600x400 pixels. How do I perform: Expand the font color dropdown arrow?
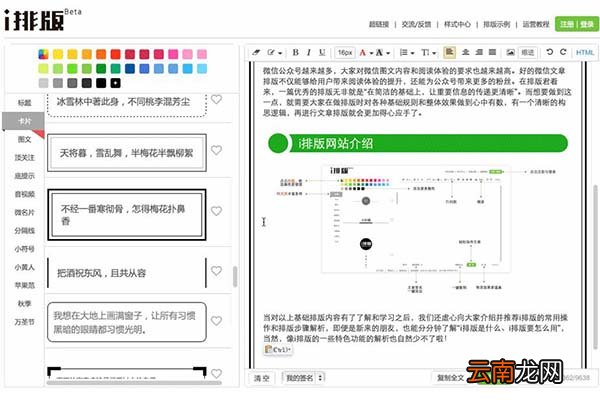pyautogui.click(x=371, y=53)
